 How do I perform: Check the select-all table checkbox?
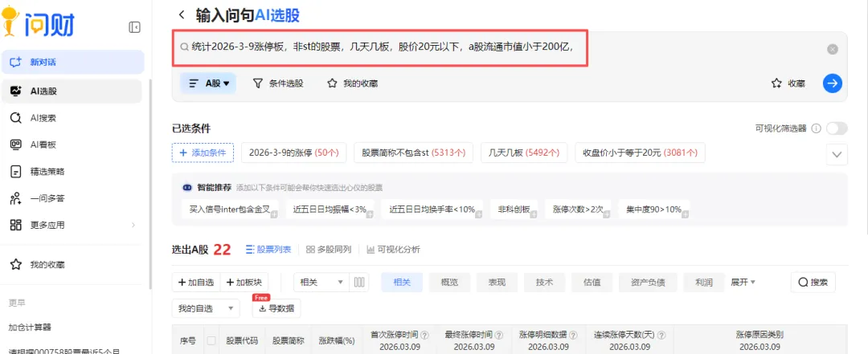[211, 340]
